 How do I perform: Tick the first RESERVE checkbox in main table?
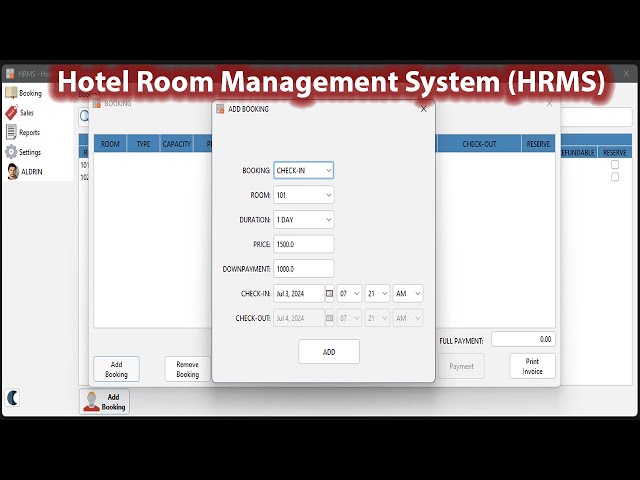pyautogui.click(x=615, y=164)
